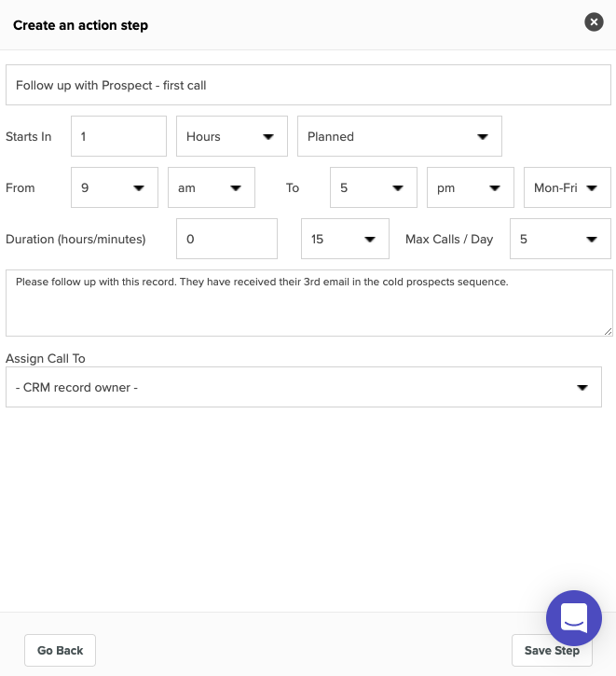Click the Save Step button
616x676 pixels.
coord(552,650)
